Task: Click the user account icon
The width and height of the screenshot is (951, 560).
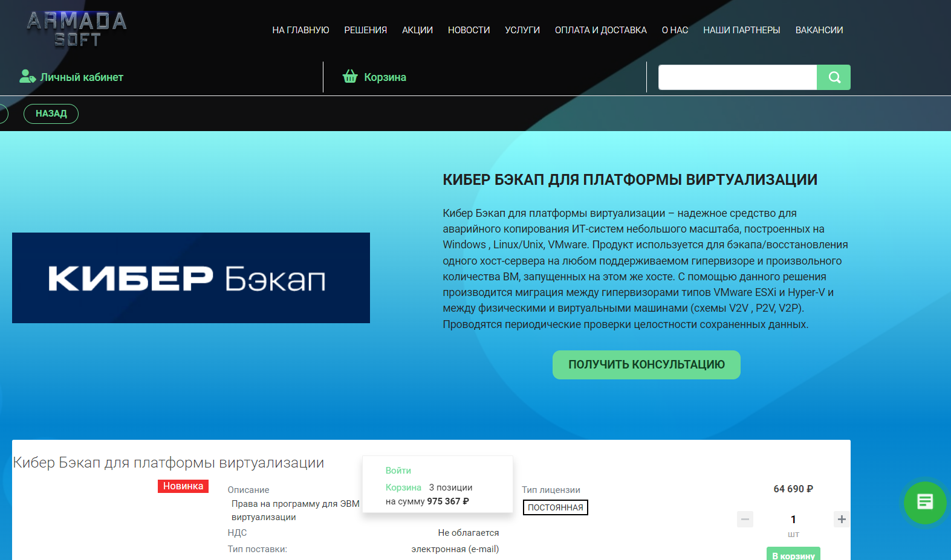Action: [27, 77]
